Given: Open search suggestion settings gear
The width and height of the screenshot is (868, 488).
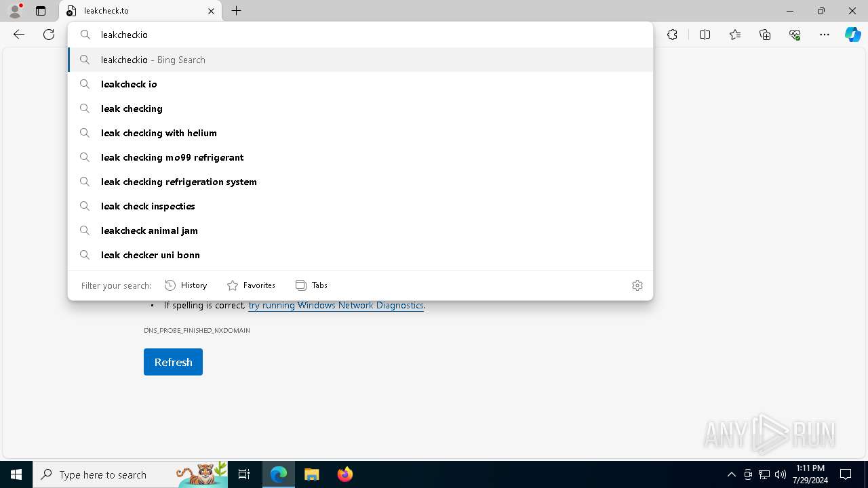Looking at the screenshot, I should pos(637,285).
